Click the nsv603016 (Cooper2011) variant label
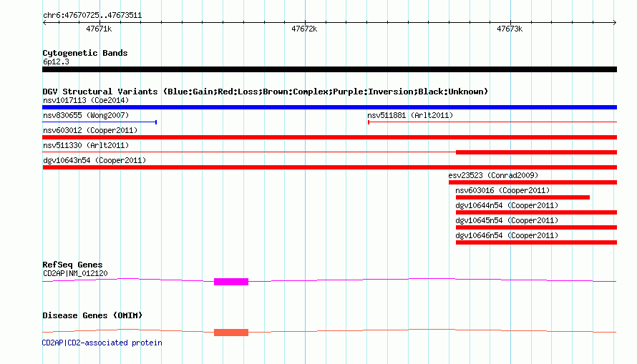637x364 pixels. click(x=502, y=190)
